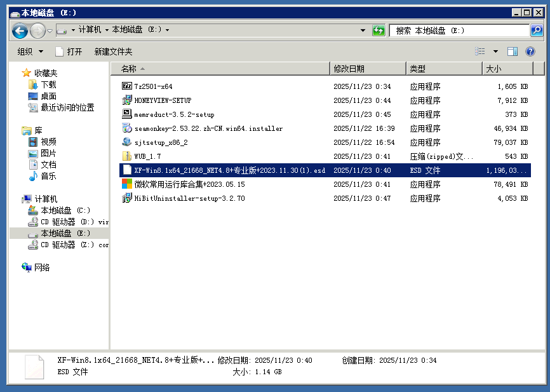Viewport: 550px width, 392px height.
Task: Select the 微软常用运行库合集 Windows-logo icon
Action: [x=126, y=184]
